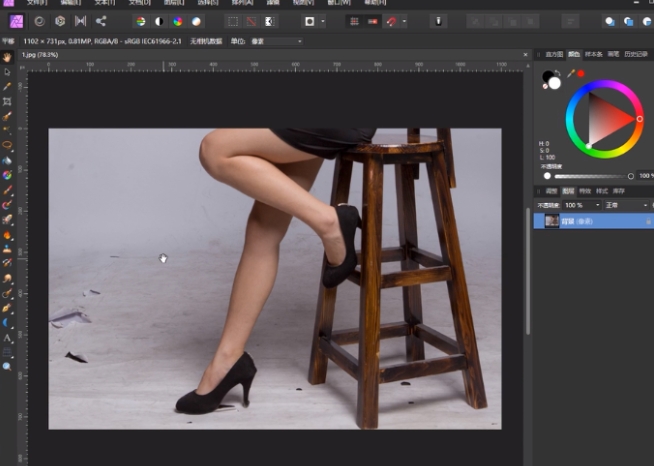Swap the foreground and background colors arrow
The image size is (654, 466).
click(558, 72)
